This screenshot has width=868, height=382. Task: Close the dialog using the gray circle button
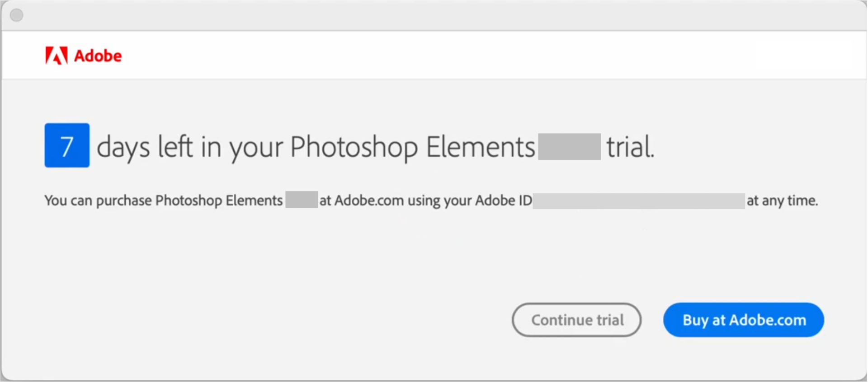(17, 15)
